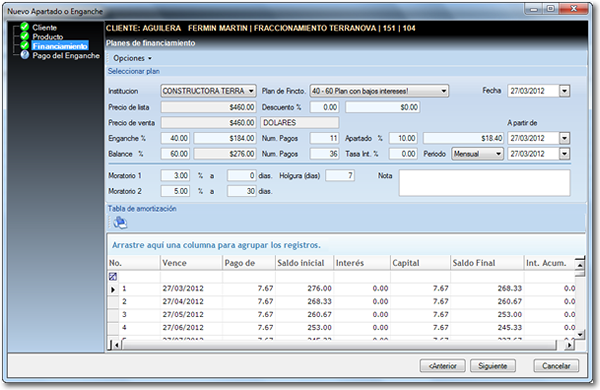Click the horizontal scrollbar track of the table
Image resolution: width=600 pixels, height=390 pixels.
pyautogui.click(x=339, y=345)
